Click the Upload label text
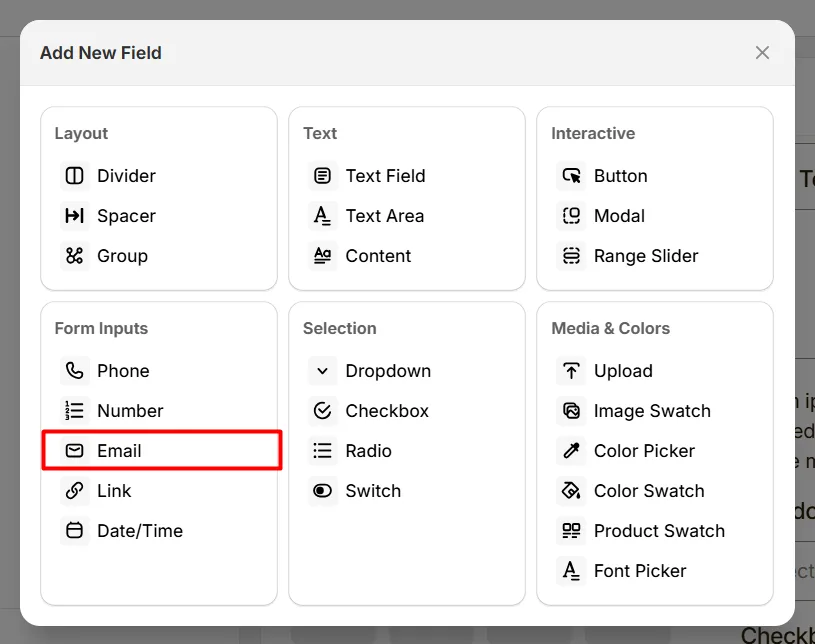This screenshot has width=815, height=644. point(623,371)
